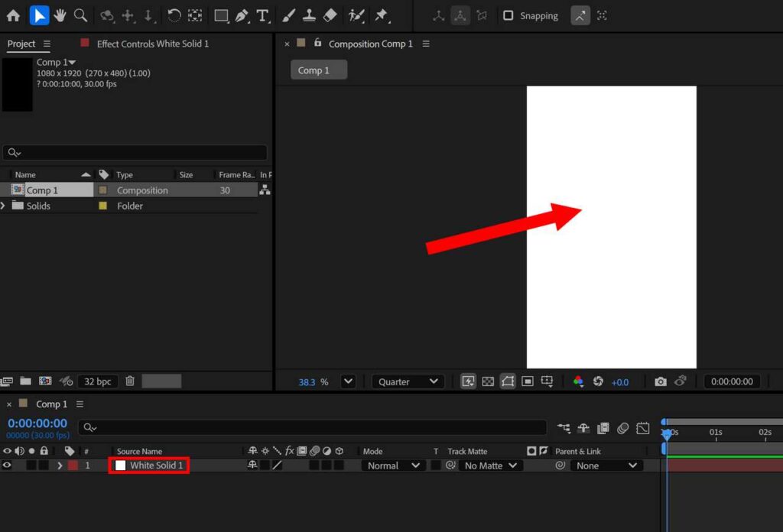The width and height of the screenshot is (783, 532).
Task: Select the Clone Stamp tool
Action: click(309, 15)
